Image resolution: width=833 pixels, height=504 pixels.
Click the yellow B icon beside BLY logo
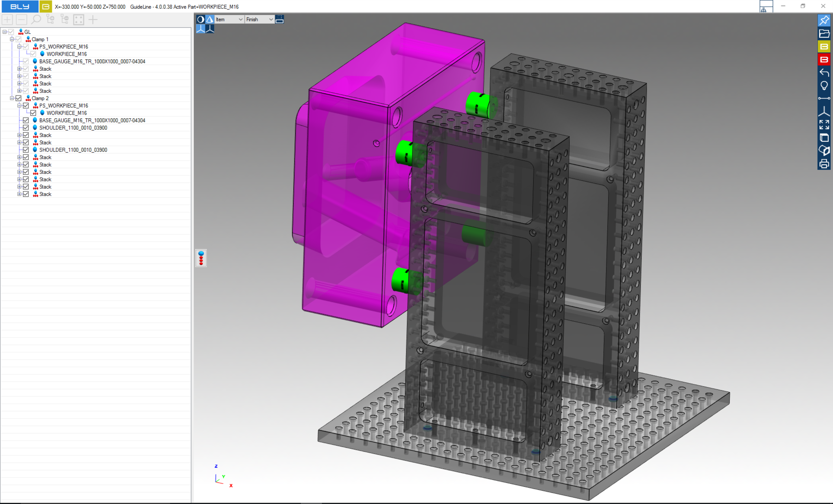(46, 6)
